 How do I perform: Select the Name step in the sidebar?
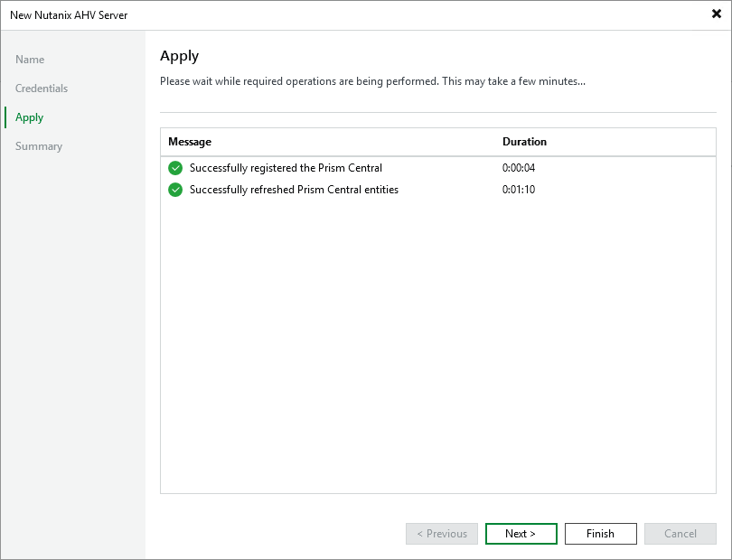[x=30, y=59]
